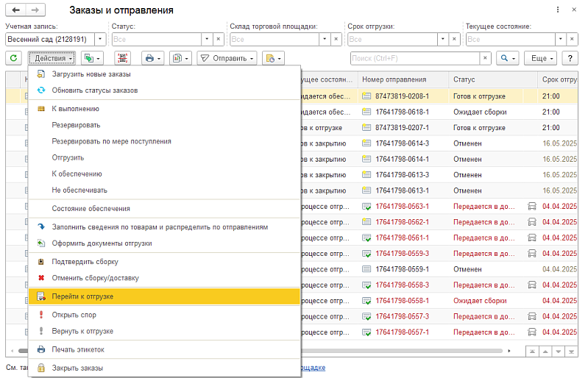Screen dimensions: 588x378
Task: Click delivery truck icon in row 17641798-0557-1
Action: [532, 332]
